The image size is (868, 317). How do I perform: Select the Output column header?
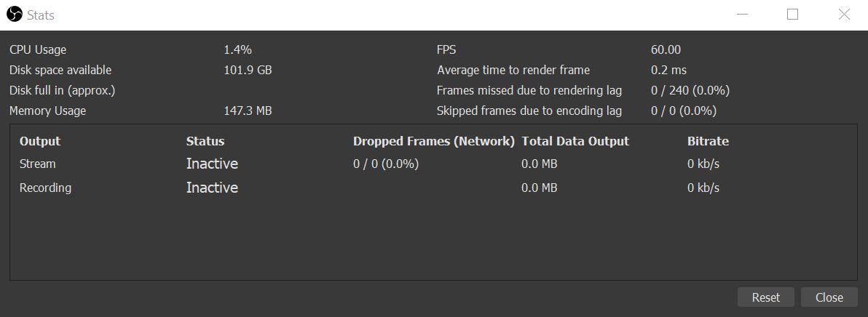[x=40, y=141]
